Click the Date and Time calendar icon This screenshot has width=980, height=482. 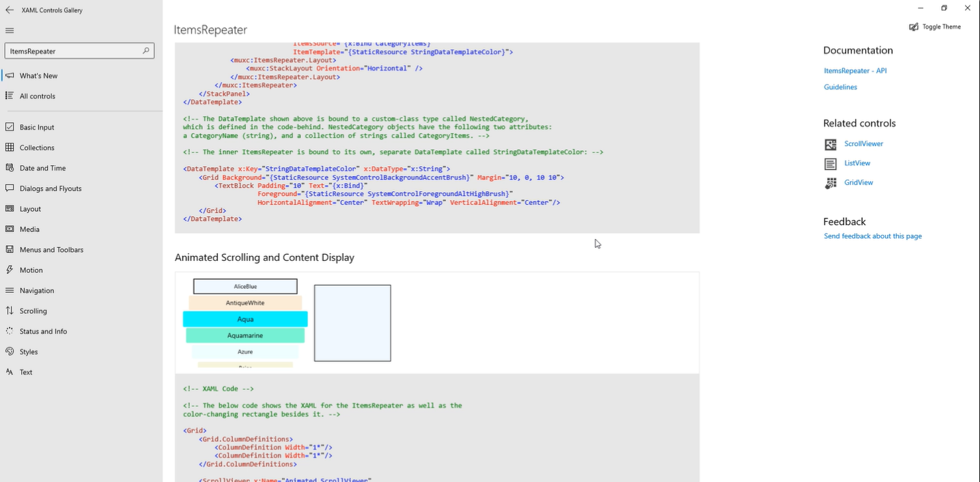[x=9, y=168]
